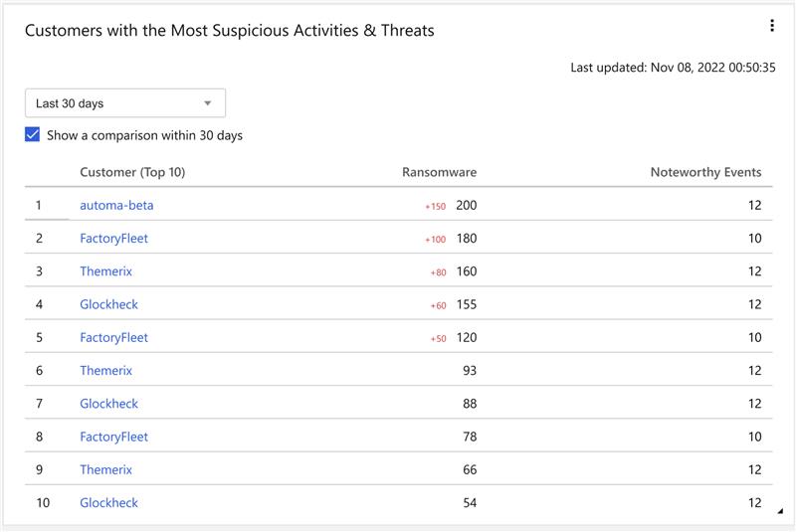
Task: Click the dropdown arrow next to Last 30 days
Action: pyautogui.click(x=208, y=103)
